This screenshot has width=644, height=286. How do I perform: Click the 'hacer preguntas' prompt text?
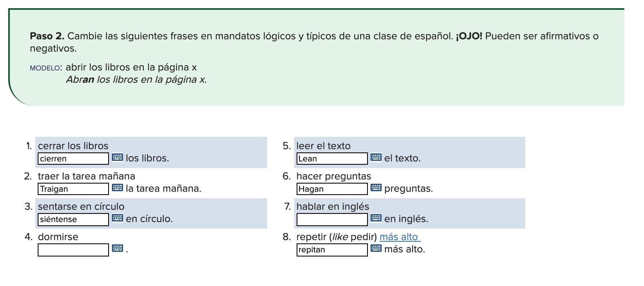[x=334, y=176]
